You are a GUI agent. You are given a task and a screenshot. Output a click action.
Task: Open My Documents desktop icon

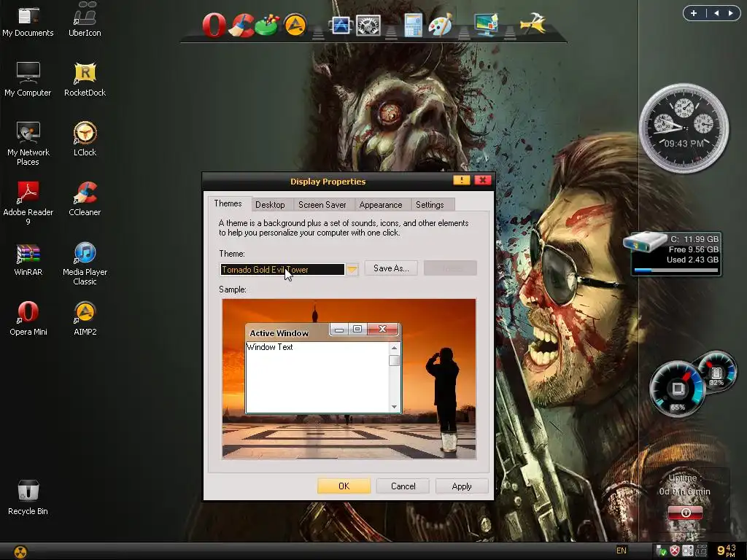tap(28, 20)
